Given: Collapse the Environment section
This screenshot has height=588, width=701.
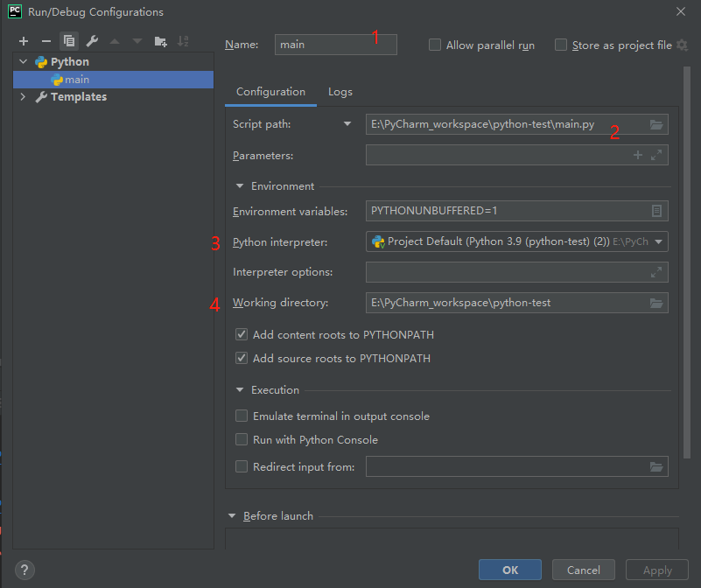Looking at the screenshot, I should [x=240, y=185].
